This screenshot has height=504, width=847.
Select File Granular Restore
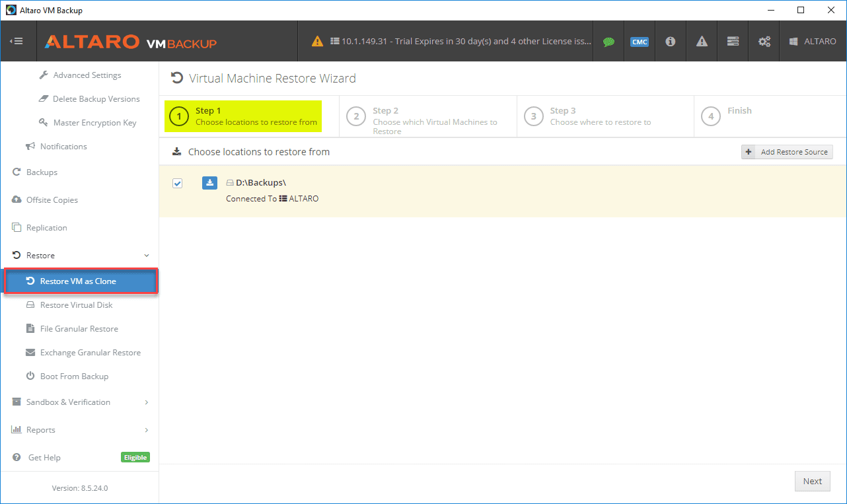point(79,329)
